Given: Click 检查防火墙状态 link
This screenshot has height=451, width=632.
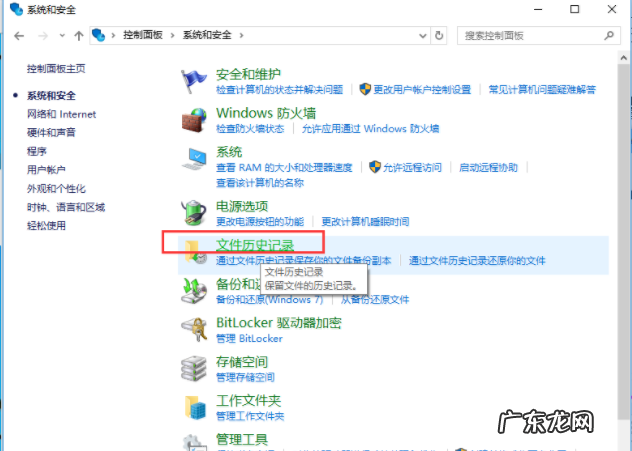Looking at the screenshot, I should coord(250,129).
